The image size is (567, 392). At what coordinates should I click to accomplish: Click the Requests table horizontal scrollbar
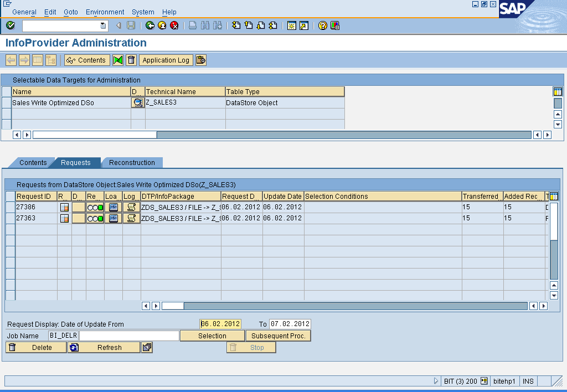tap(344, 306)
